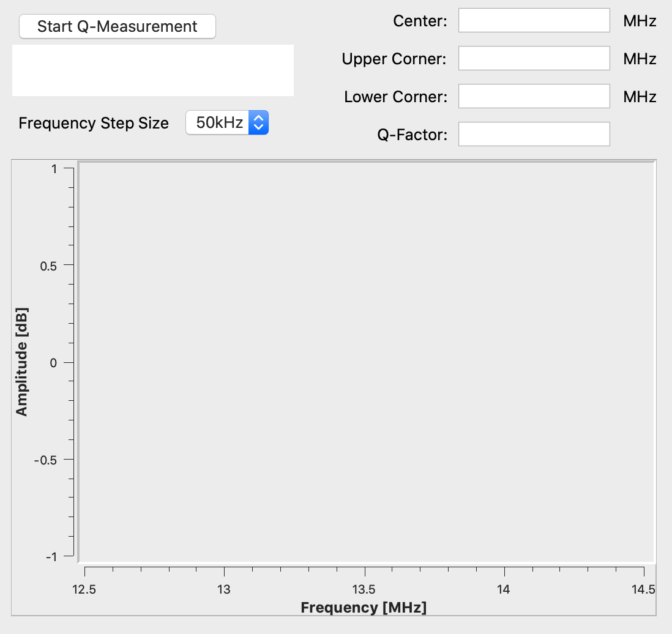Click the Frequency Step Size label
Image resolution: width=672 pixels, height=634 pixels.
(x=94, y=123)
